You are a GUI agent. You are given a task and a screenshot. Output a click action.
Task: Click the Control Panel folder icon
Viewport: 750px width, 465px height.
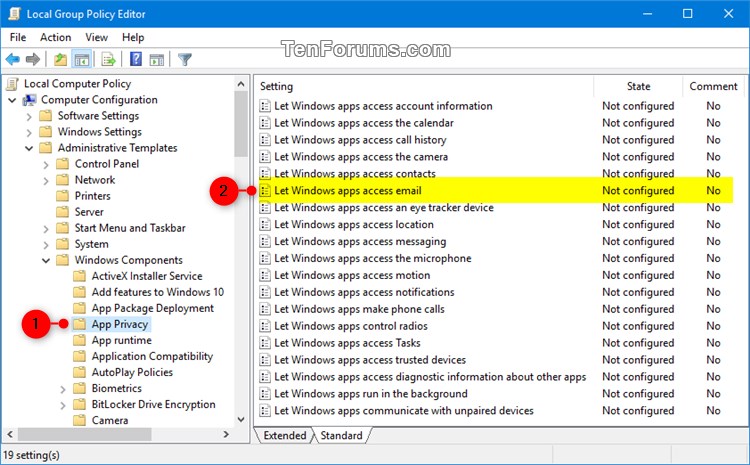(x=63, y=164)
